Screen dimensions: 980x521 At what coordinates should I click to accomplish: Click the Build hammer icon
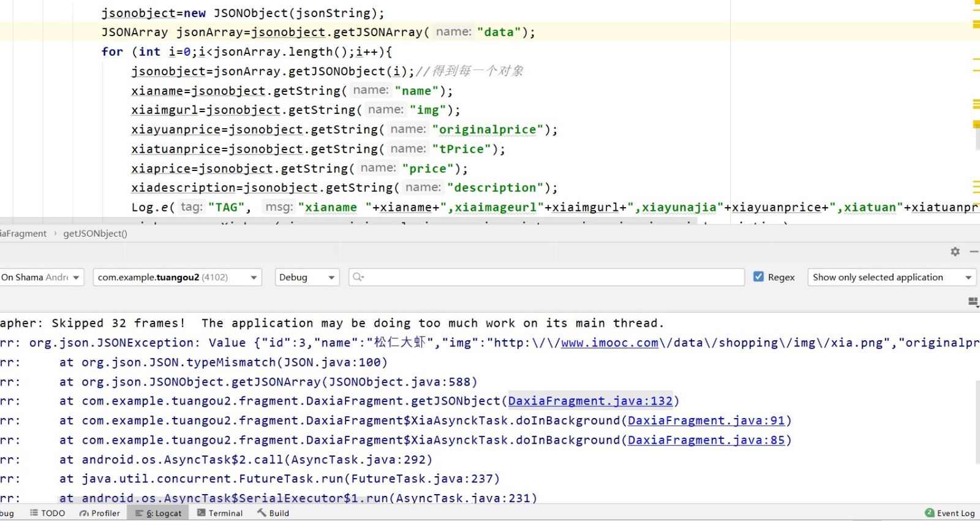[262, 513]
